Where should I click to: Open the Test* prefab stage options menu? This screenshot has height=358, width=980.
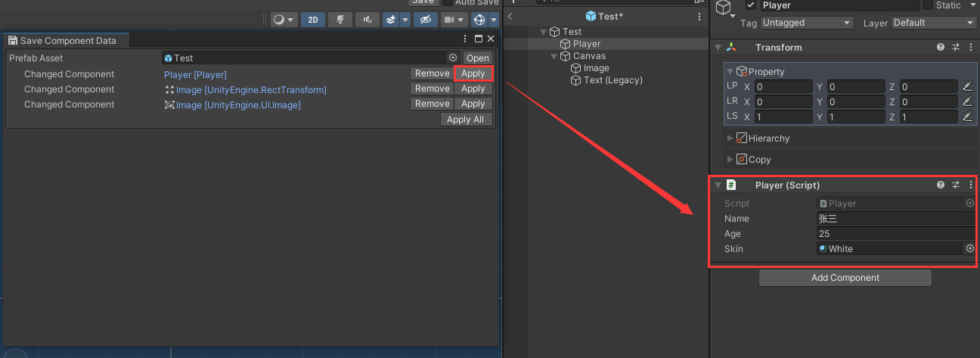[699, 16]
